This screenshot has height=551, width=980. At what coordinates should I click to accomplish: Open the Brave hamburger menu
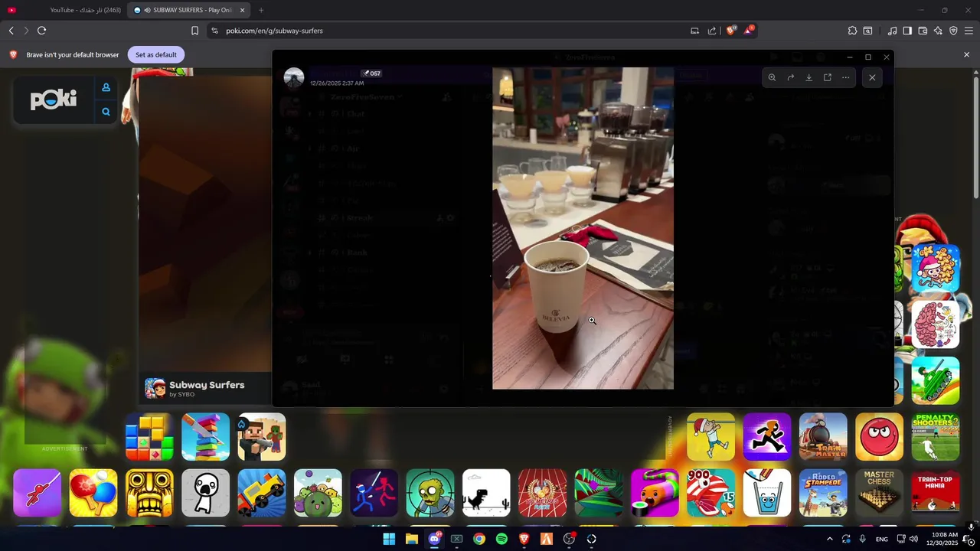(x=969, y=31)
